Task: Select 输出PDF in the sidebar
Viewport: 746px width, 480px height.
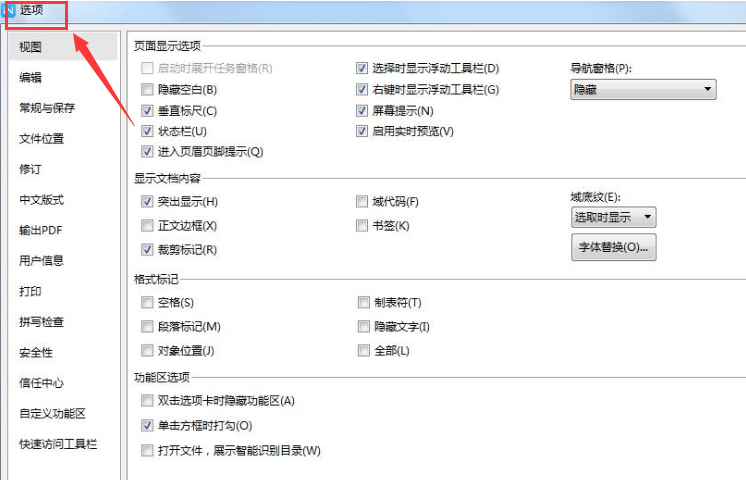Action: pos(41,230)
